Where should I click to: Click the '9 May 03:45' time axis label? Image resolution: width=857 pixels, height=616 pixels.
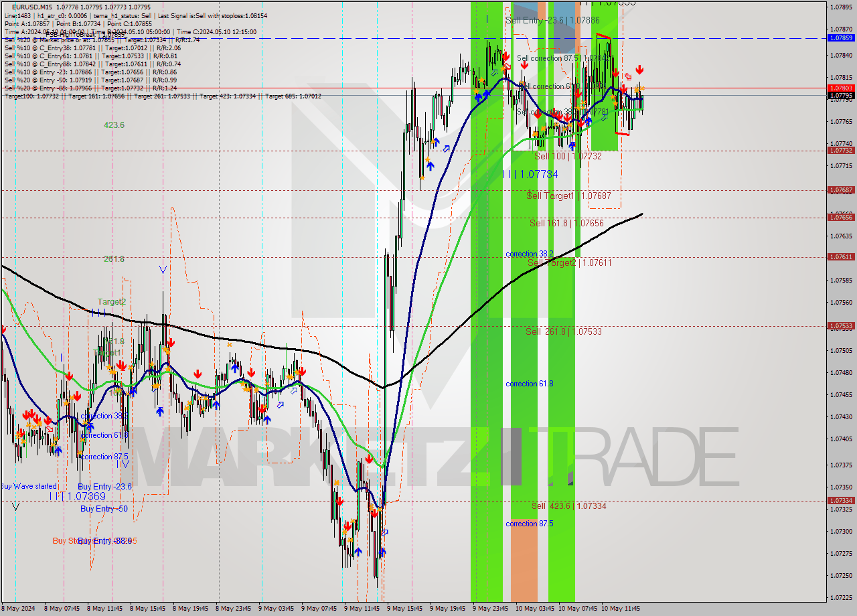pos(275,609)
